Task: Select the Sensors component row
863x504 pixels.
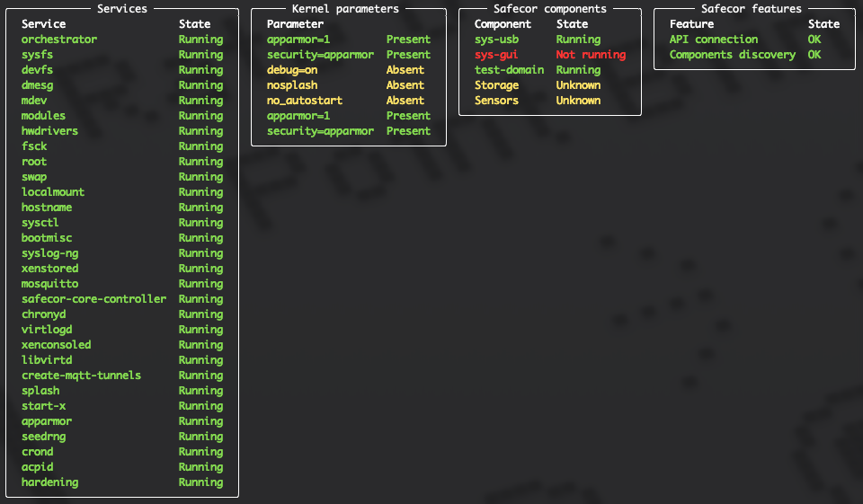Action: click(x=538, y=101)
